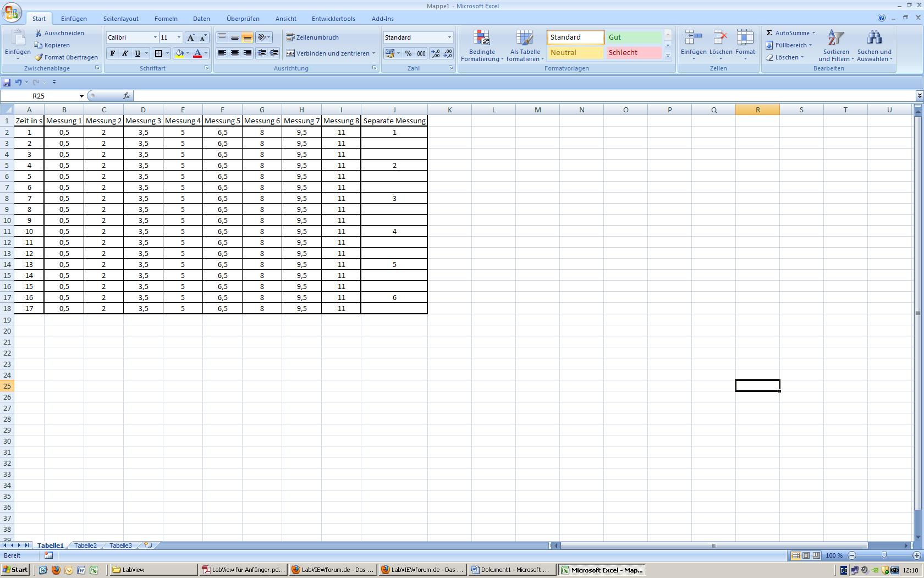The height and width of the screenshot is (578, 924).
Task: Toggle bold F formatting
Action: 113,53
